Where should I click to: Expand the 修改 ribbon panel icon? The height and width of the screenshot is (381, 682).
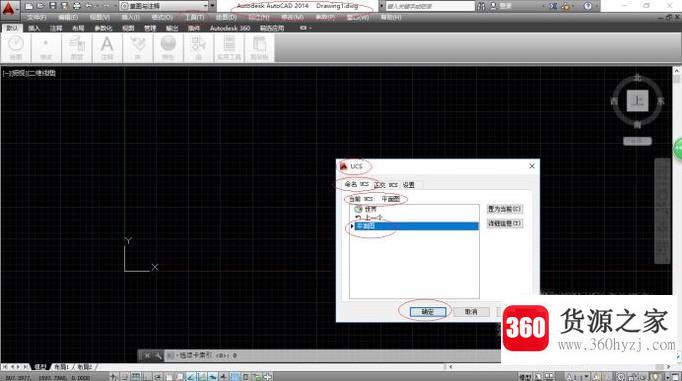tap(46, 48)
